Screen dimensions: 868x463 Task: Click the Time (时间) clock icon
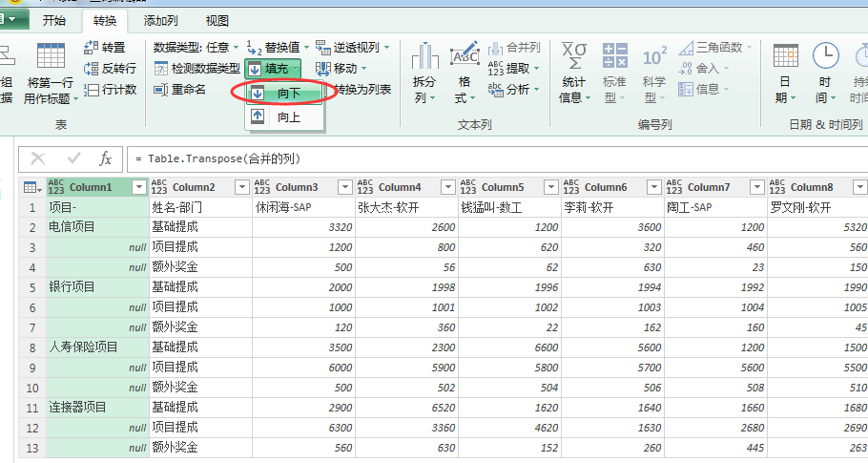click(825, 56)
